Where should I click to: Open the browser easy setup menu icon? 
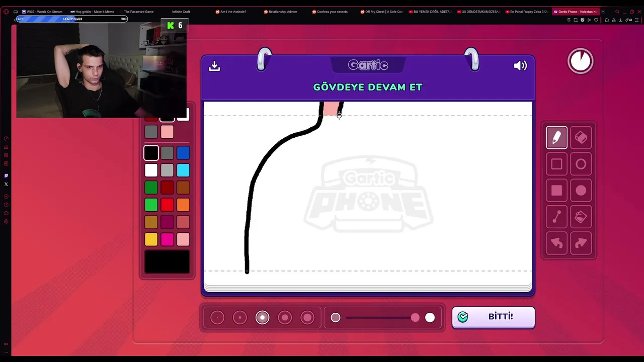click(x=637, y=20)
